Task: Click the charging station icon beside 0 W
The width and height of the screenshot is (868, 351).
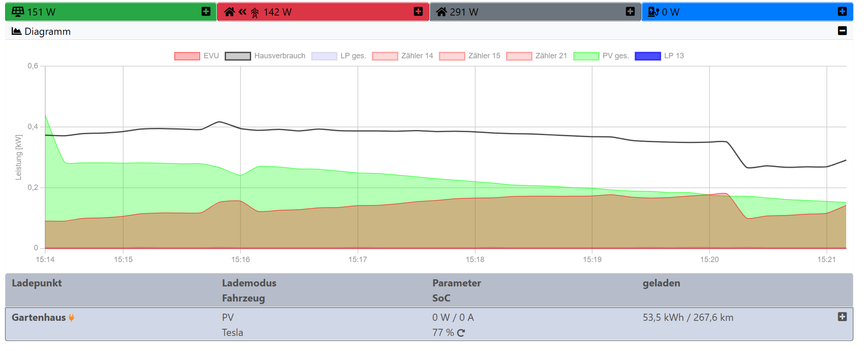Action: 653,12
